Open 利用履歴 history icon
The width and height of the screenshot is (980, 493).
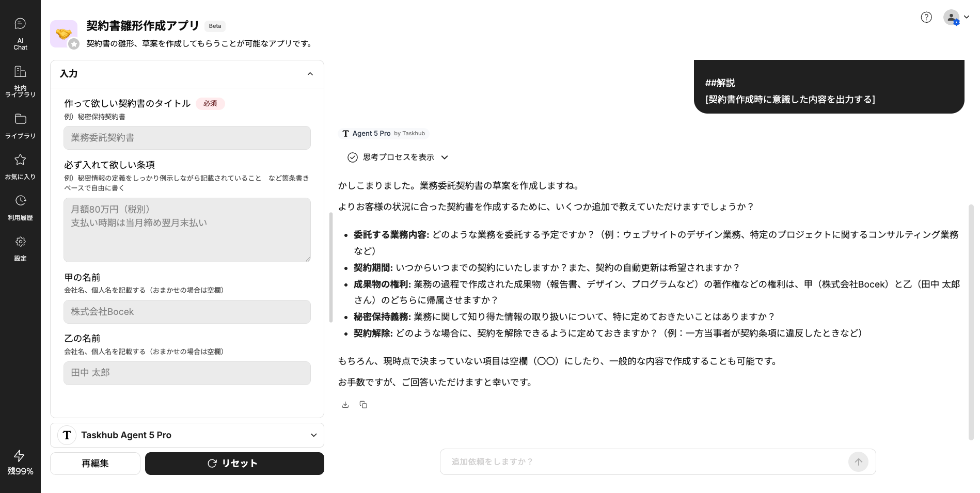tap(20, 207)
